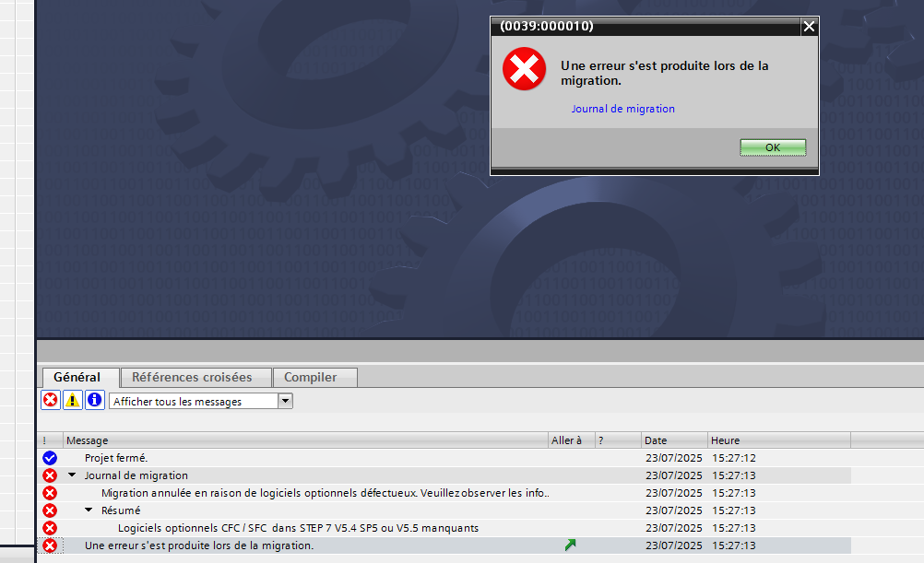Open the Journal de migration link in dialog
Screen dimensions: 924x563
pyautogui.click(x=622, y=109)
